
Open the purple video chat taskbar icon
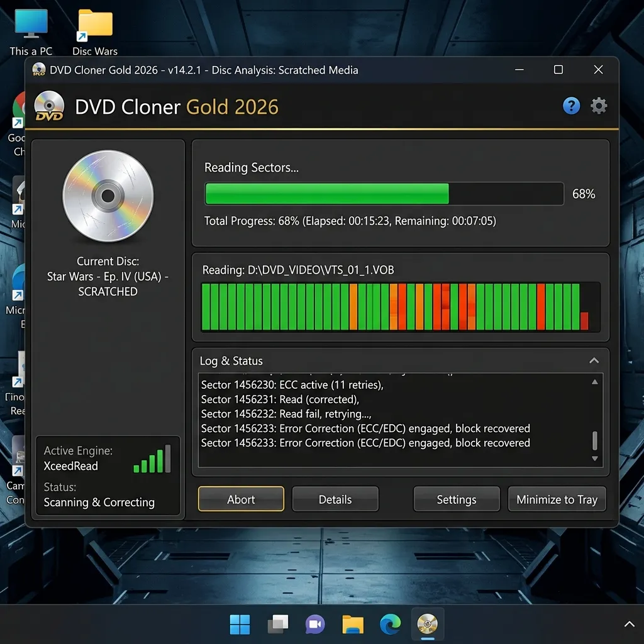tap(315, 625)
